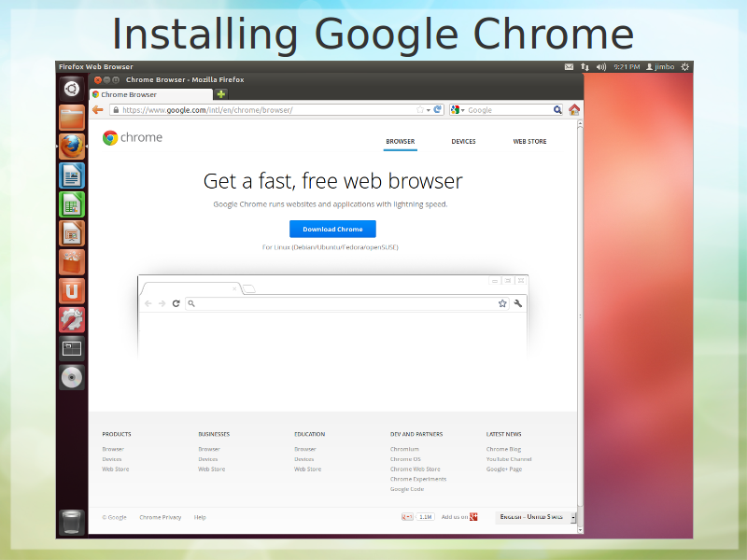Reload the page with refresh icon
The image size is (747, 560).
(x=438, y=109)
